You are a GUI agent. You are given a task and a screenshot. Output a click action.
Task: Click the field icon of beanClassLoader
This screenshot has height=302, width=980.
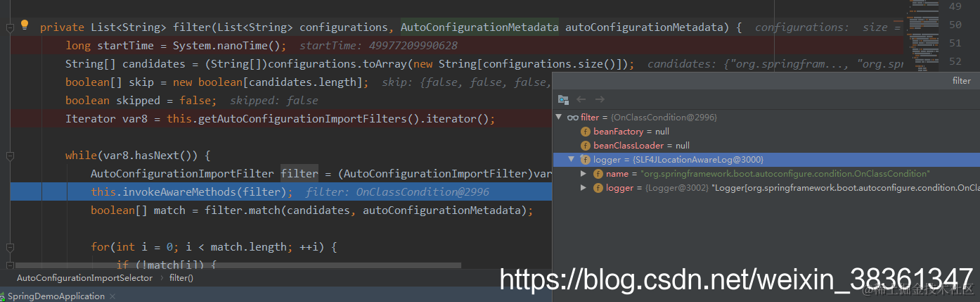pyautogui.click(x=585, y=146)
